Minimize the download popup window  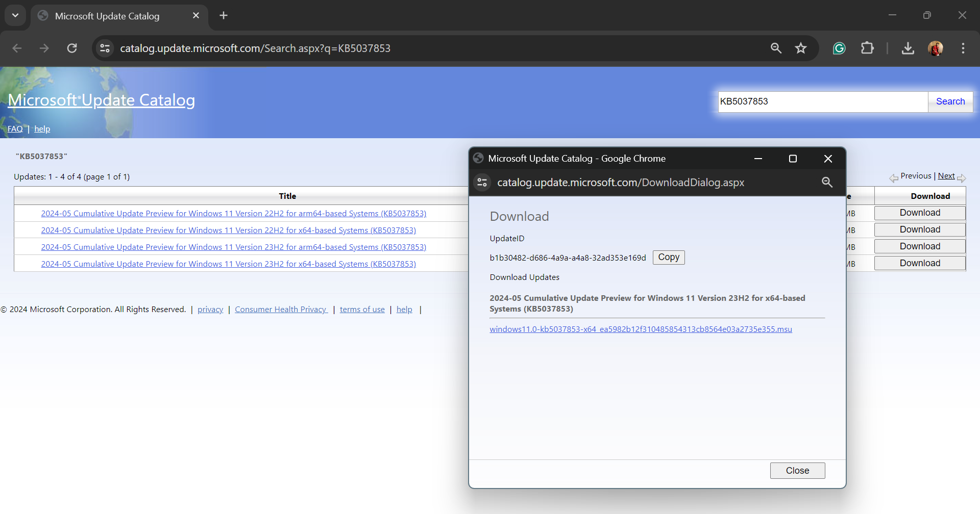click(x=758, y=159)
